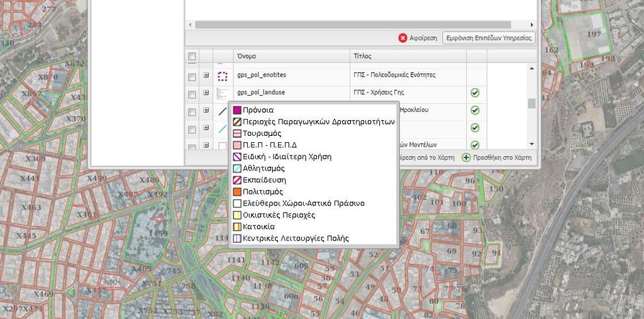Click the horizontal scrollbar right arrow
Screen dimensions: 644x319
(532, 25)
